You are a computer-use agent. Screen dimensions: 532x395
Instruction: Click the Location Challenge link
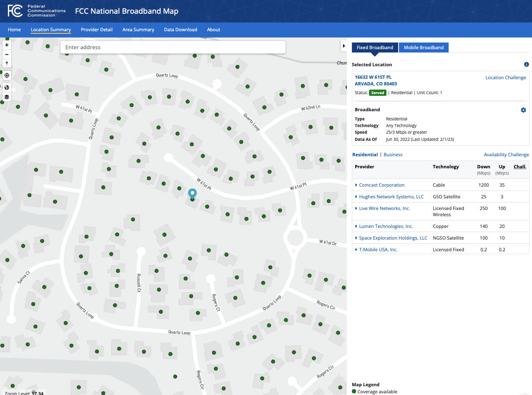point(506,77)
